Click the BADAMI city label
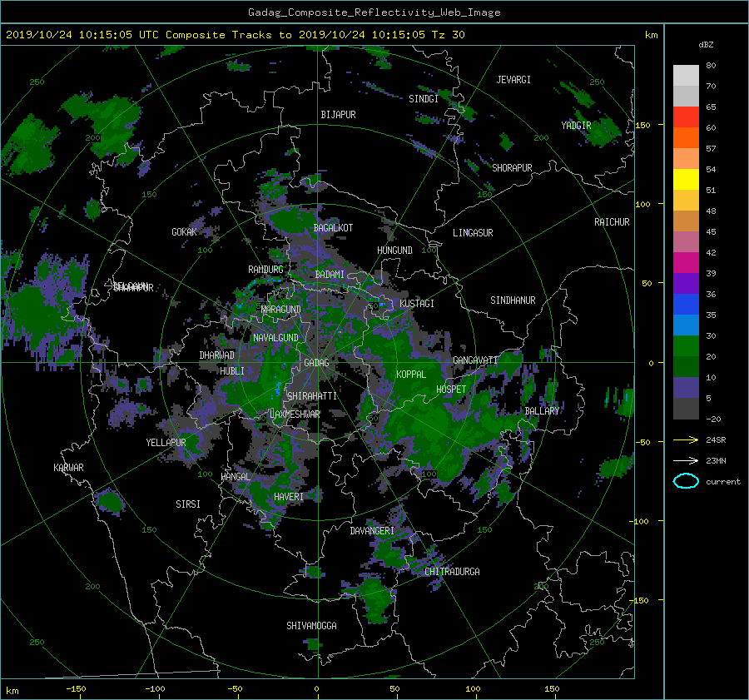 pyautogui.click(x=330, y=275)
